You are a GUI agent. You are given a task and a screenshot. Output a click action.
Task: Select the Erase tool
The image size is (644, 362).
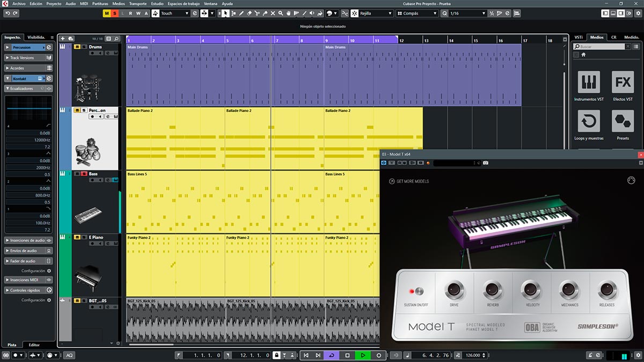pos(250,13)
